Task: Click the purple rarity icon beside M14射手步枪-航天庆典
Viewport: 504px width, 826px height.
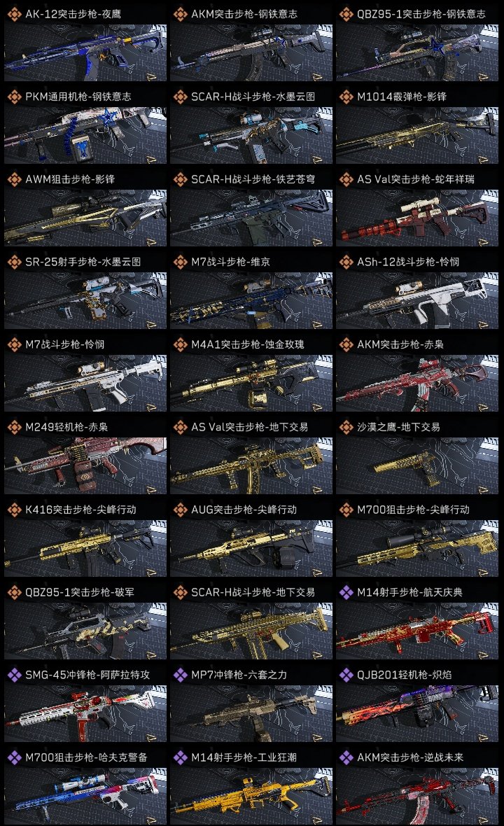Action: 346,592
